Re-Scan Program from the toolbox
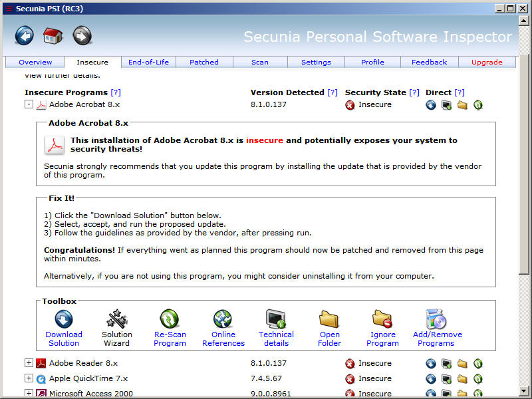Viewport: 532px width, 399px height. click(x=170, y=319)
